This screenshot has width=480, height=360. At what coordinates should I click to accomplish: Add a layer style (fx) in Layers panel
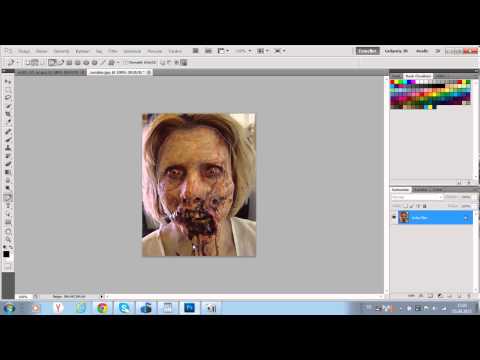[421, 296]
